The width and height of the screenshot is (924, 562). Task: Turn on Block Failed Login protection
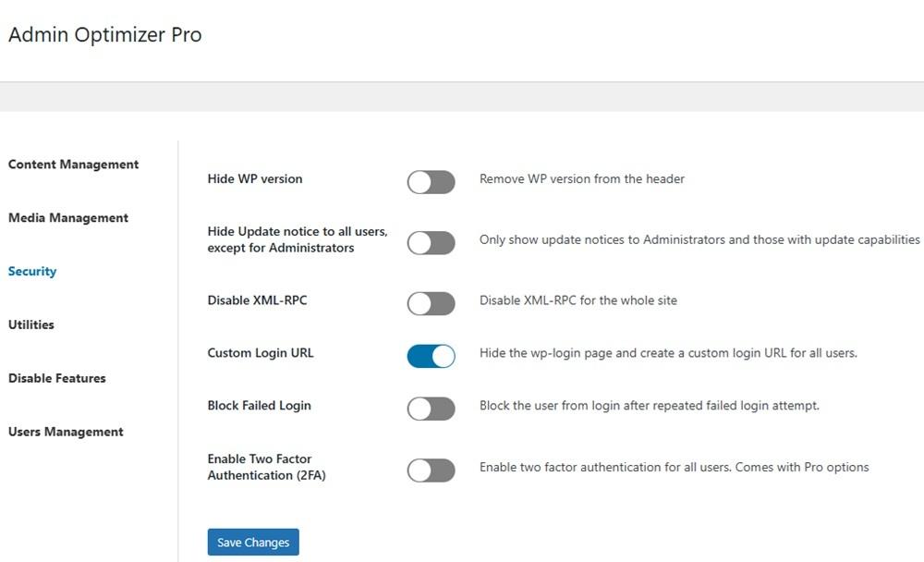[431, 409]
